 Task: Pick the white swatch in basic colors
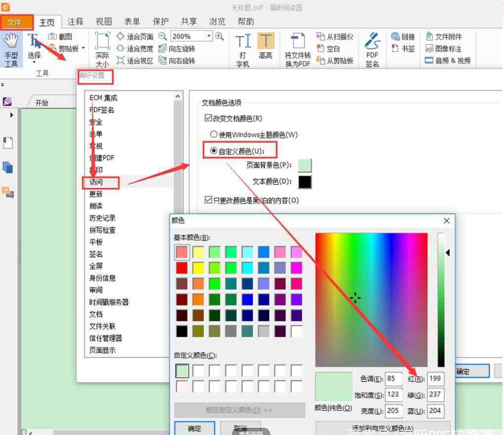[x=296, y=331]
